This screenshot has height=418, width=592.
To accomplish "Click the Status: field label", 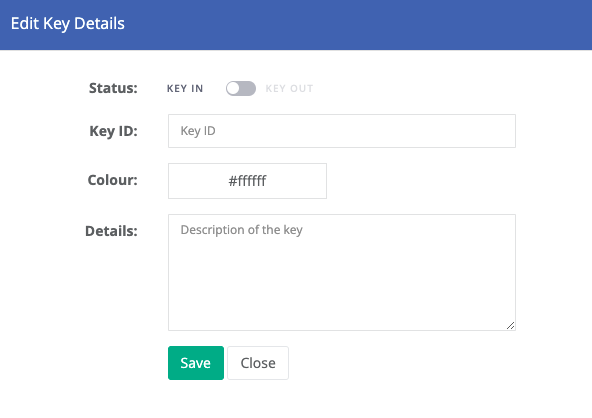I will [x=113, y=88].
